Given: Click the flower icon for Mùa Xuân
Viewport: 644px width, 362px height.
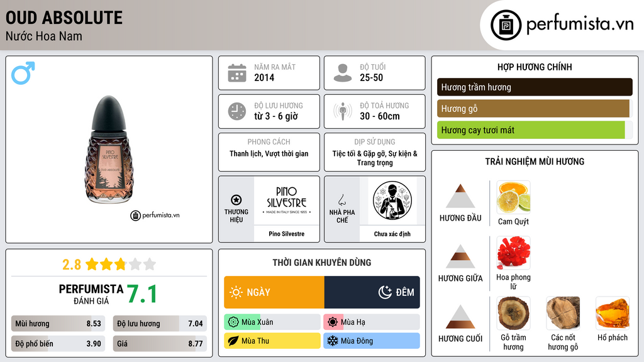Looking at the screenshot, I should click(x=233, y=322).
